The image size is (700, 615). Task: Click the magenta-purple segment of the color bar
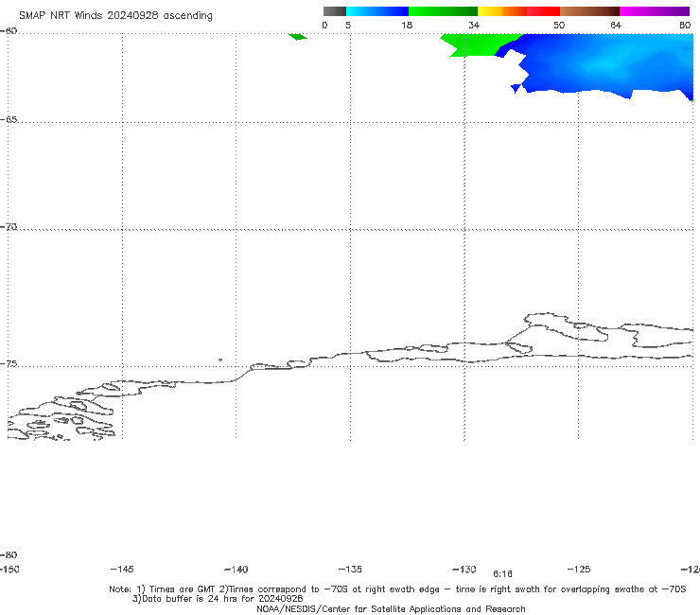point(655,11)
